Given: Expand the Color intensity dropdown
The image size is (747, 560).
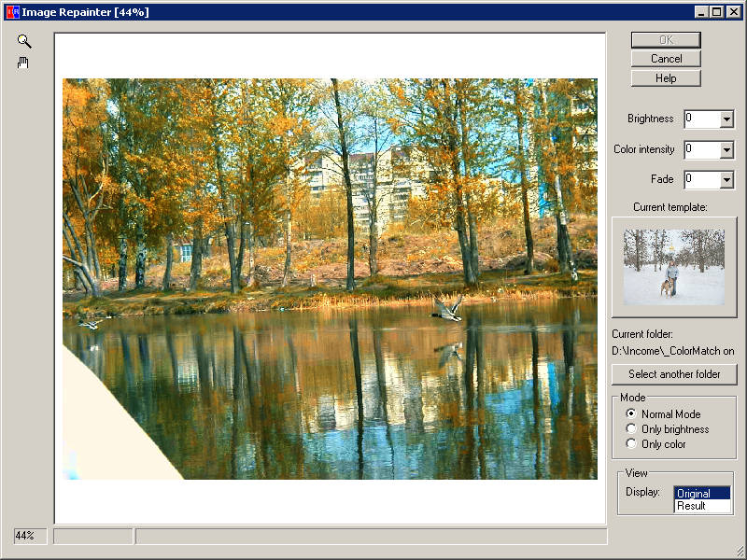Looking at the screenshot, I should 726,150.
